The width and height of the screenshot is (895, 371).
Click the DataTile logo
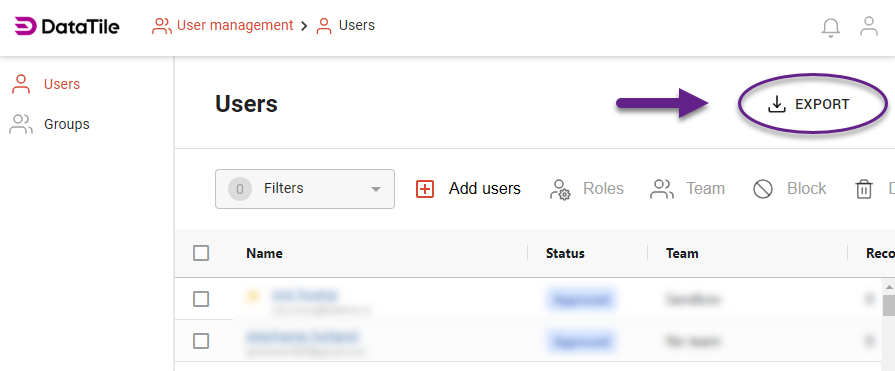pyautogui.click(x=67, y=26)
